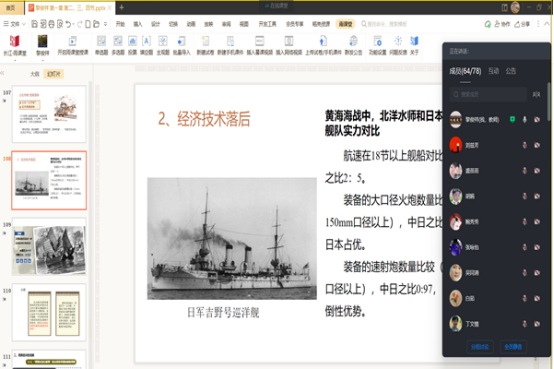The width and height of the screenshot is (554, 369).
Task: Select the 雨课堂 ribbon tab
Action: 345,24
